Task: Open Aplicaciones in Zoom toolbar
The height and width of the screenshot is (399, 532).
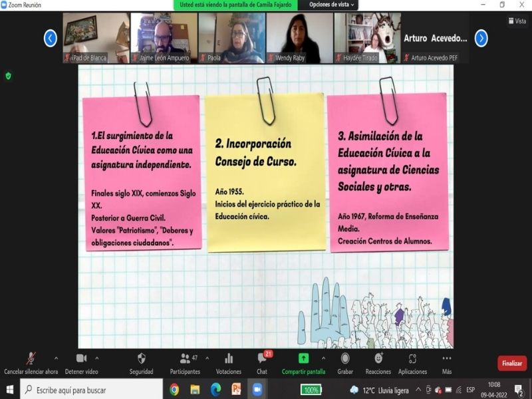Action: click(x=412, y=363)
